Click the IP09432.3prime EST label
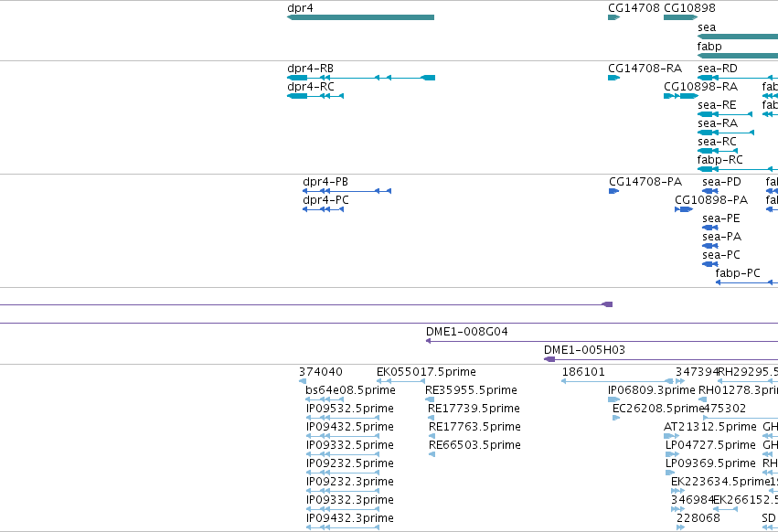This screenshot has height=532, width=778. pyautogui.click(x=350, y=518)
